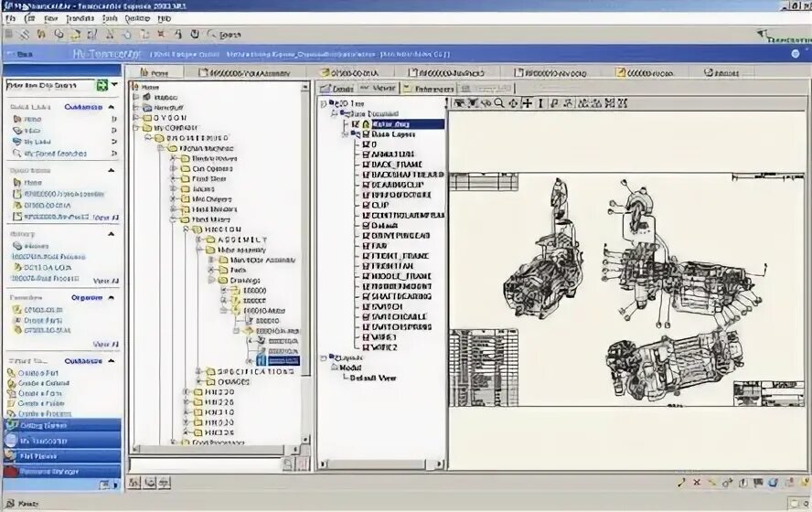Collapse the Quick Links section
The height and width of the screenshot is (512, 812).
[112, 107]
